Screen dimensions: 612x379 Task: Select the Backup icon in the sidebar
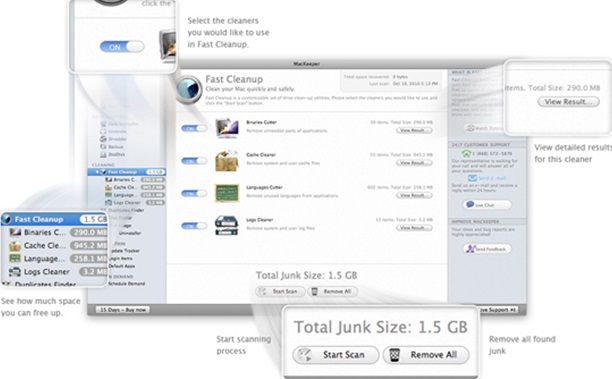point(103,147)
